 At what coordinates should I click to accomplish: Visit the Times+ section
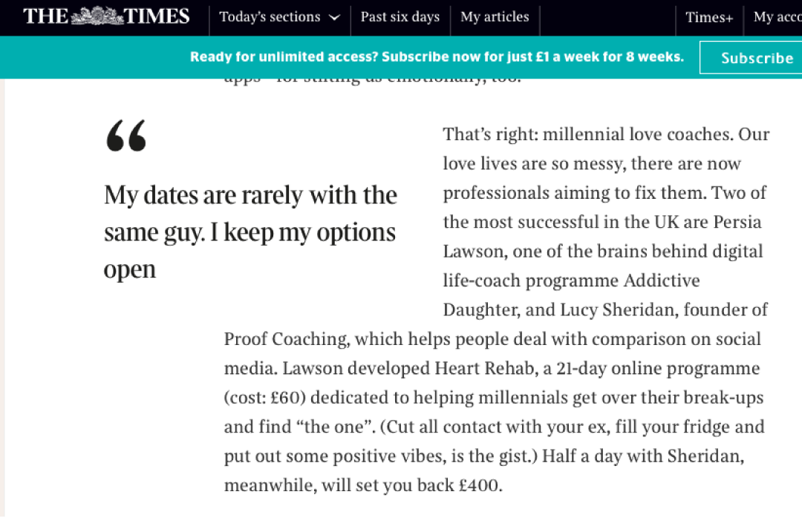click(709, 18)
